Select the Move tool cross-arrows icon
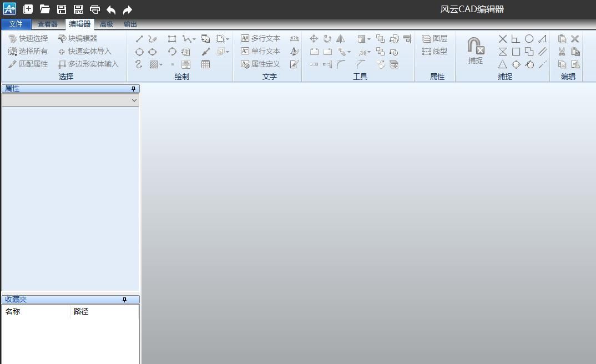 (x=314, y=39)
